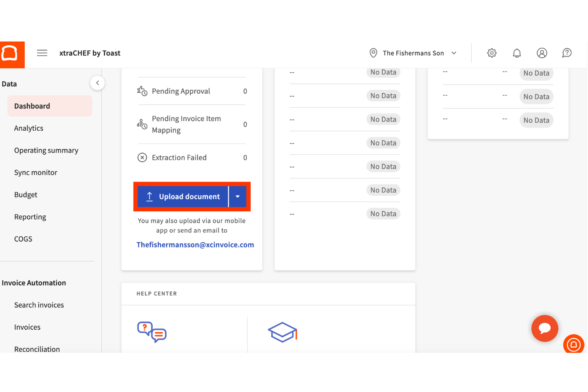Open the settings gear icon
The width and height of the screenshot is (588, 392).
click(x=492, y=53)
